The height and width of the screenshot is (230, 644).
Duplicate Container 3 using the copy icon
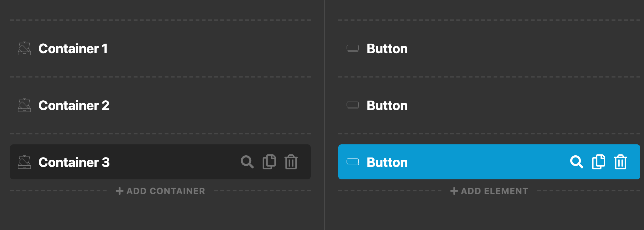[269, 162]
